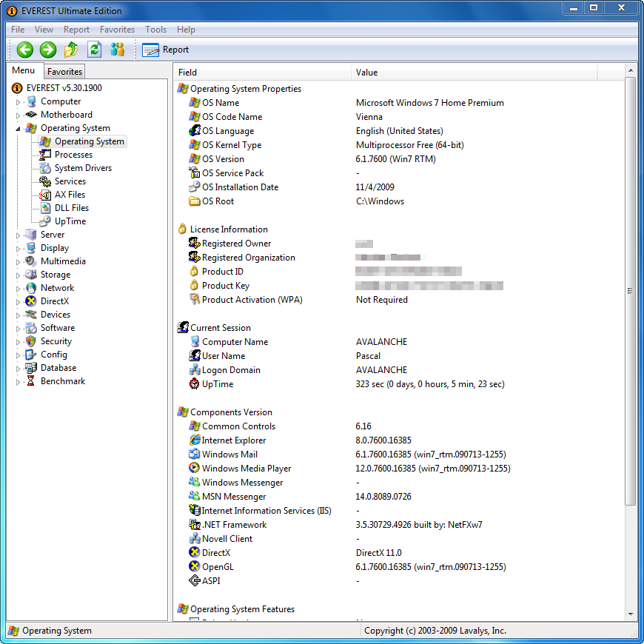Open Security category in the tree
The height and width of the screenshot is (644, 644).
tap(56, 341)
